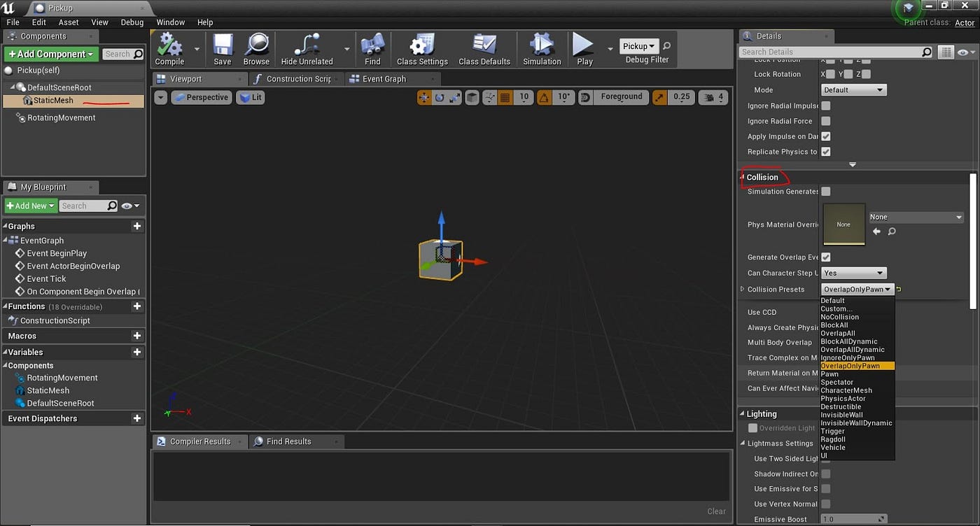The height and width of the screenshot is (526, 980).
Task: Click the Add Component button
Action: [50, 53]
